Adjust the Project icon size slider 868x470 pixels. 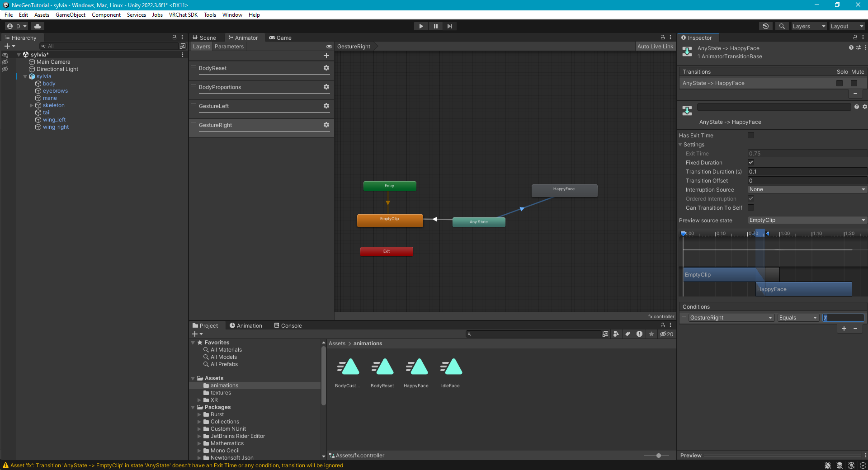(x=659, y=456)
